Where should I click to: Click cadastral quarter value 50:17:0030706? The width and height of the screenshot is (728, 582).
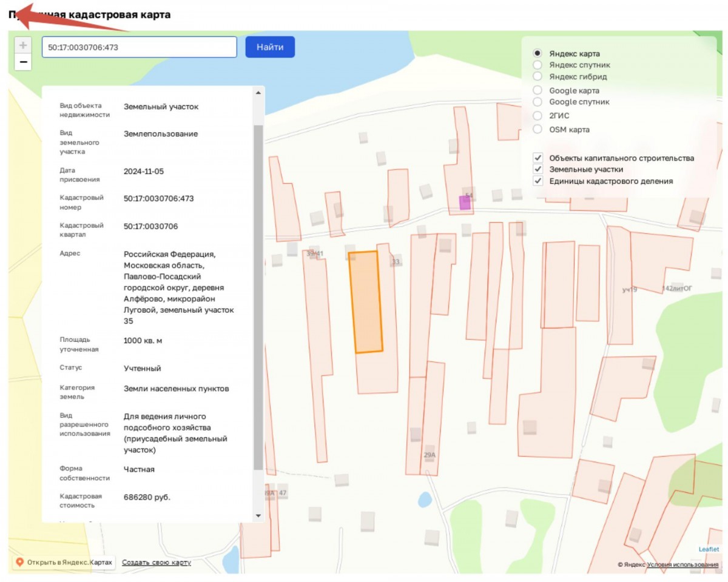pyautogui.click(x=151, y=226)
